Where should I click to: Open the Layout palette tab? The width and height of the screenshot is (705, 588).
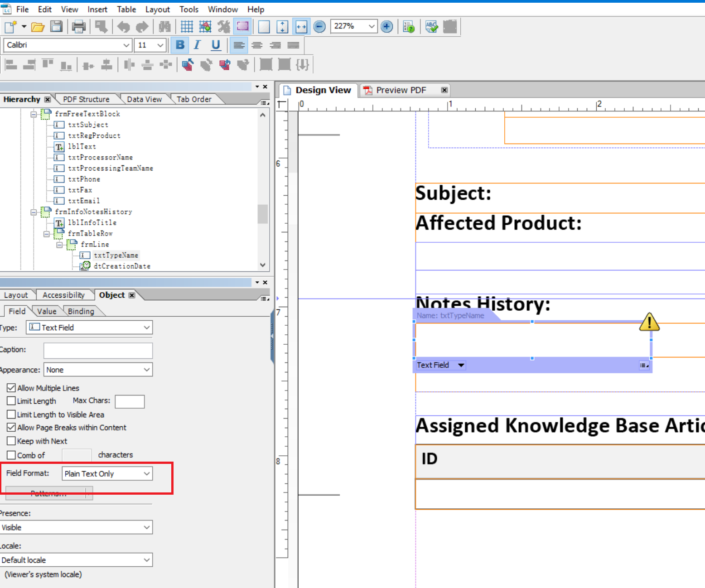click(16, 295)
